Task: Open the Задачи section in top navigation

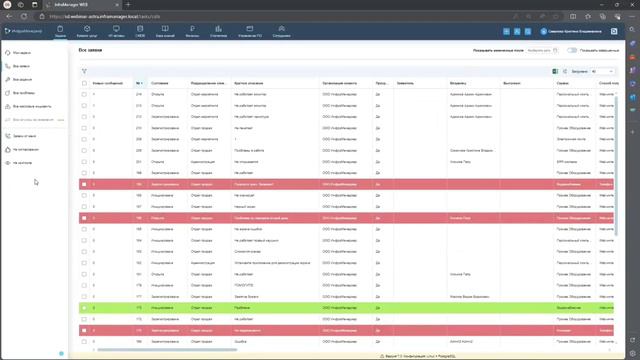Action: tap(60, 31)
